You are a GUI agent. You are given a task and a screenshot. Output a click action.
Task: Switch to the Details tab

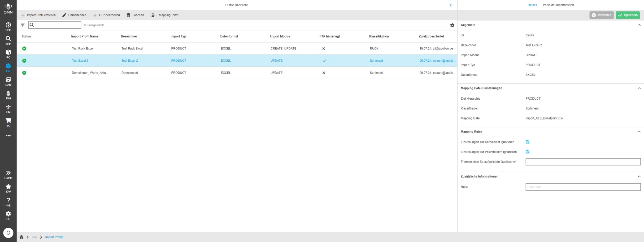pyautogui.click(x=532, y=5)
